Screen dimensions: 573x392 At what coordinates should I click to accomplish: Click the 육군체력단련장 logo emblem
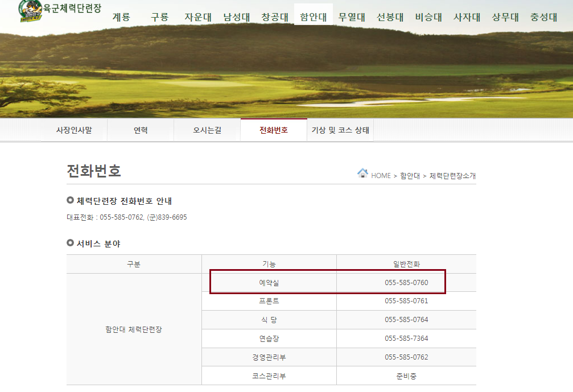point(30,11)
